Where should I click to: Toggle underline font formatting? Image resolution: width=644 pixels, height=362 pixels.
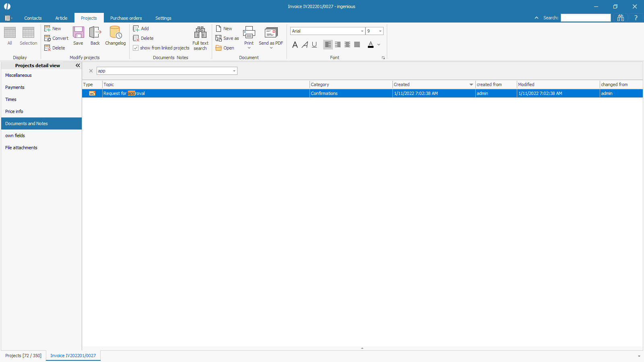pos(314,45)
